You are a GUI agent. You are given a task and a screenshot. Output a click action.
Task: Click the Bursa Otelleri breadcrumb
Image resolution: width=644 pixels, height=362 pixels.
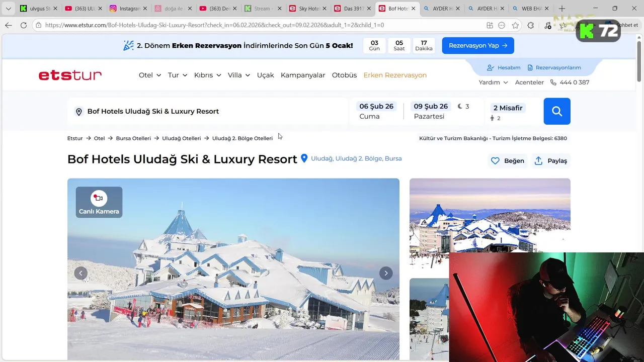coord(133,138)
